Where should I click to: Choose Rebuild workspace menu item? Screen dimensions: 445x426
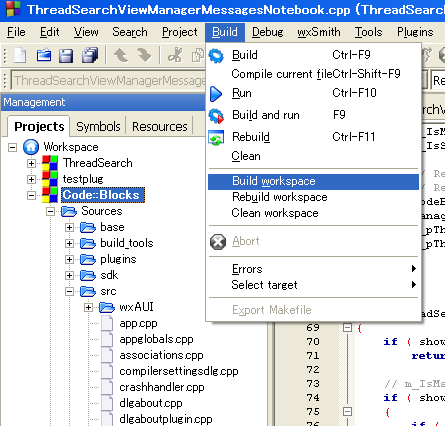click(313, 197)
